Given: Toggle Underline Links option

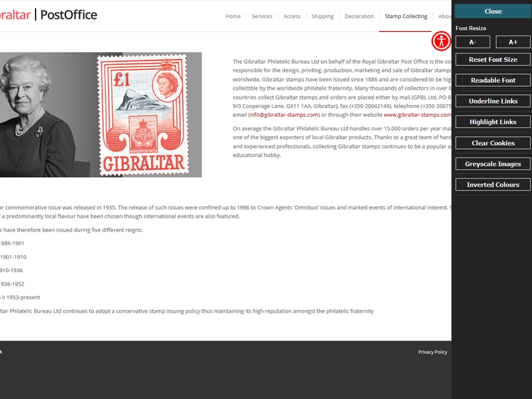Looking at the screenshot, I should pyautogui.click(x=493, y=101).
